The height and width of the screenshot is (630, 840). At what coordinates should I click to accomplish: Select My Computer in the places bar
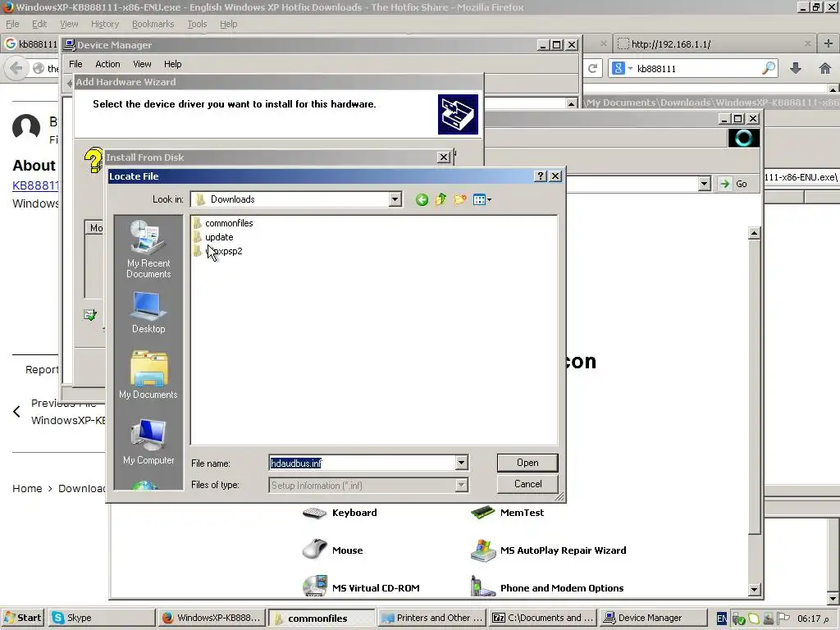coord(148,441)
